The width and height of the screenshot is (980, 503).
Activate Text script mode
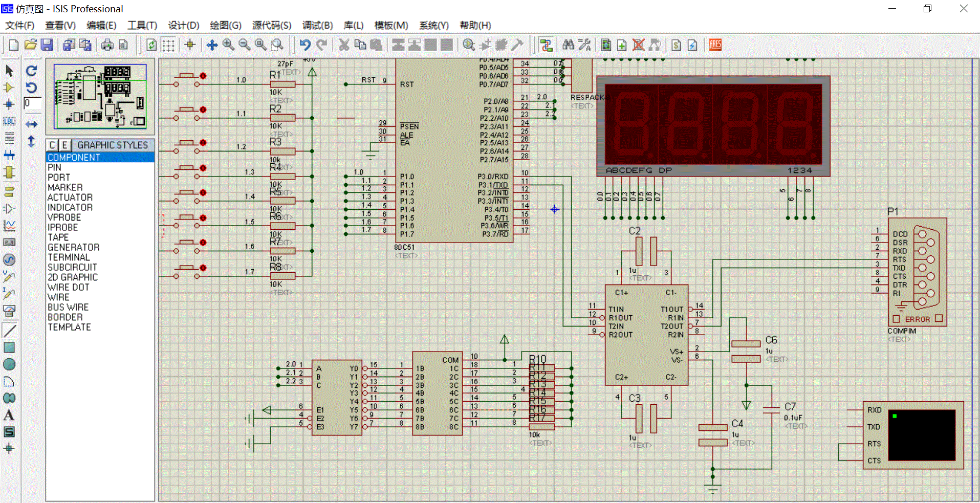pyautogui.click(x=9, y=138)
